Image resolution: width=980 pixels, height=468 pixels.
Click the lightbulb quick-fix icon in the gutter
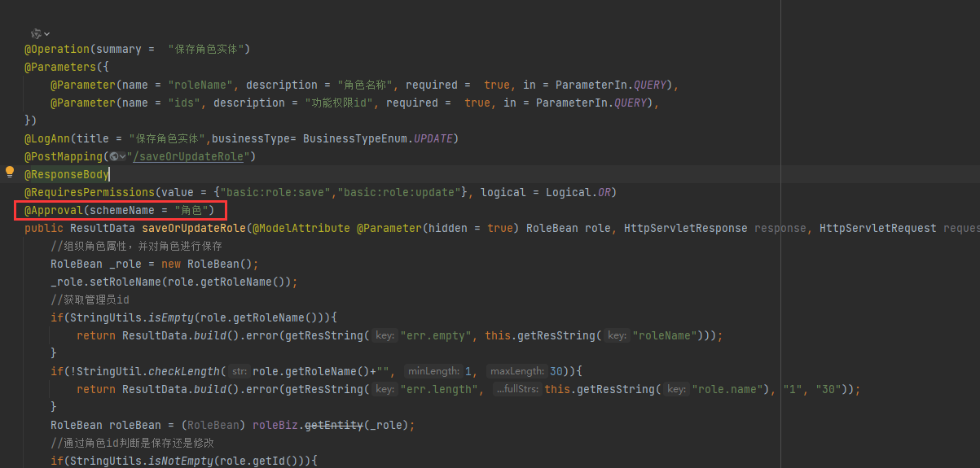pyautogui.click(x=10, y=173)
